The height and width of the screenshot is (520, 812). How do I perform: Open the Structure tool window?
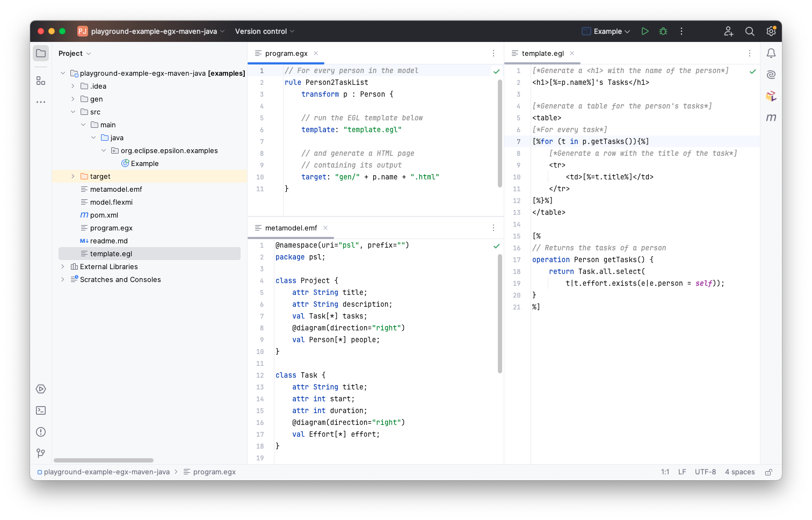41,81
